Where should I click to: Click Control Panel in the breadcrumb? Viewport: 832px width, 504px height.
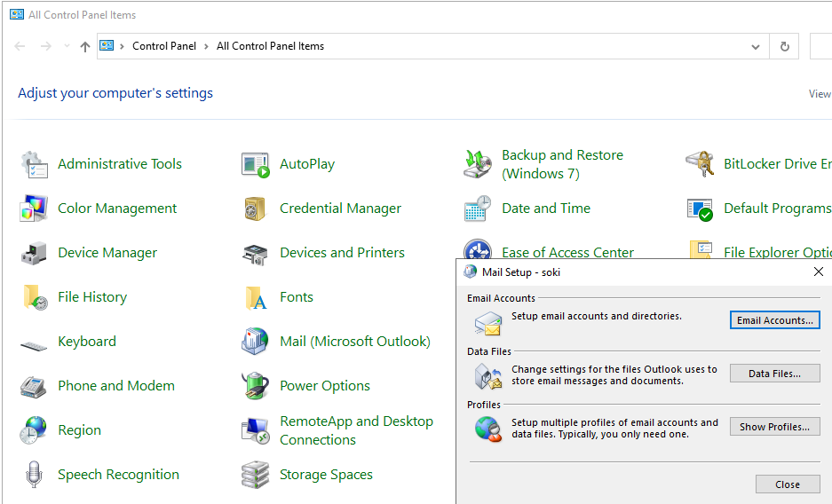coord(164,46)
